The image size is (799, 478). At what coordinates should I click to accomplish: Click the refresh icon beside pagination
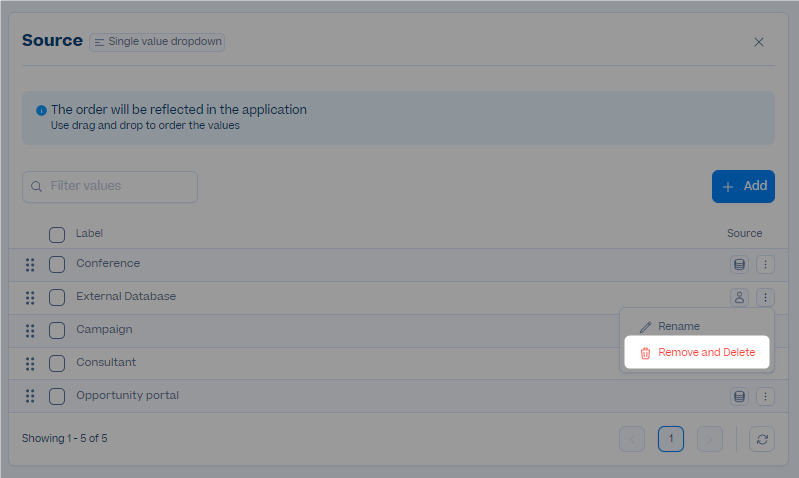pyautogui.click(x=762, y=439)
